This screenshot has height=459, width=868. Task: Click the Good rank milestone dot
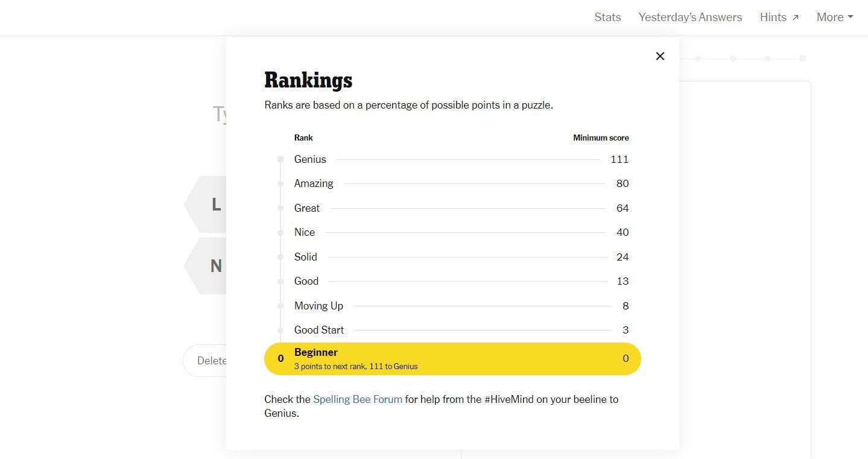280,281
